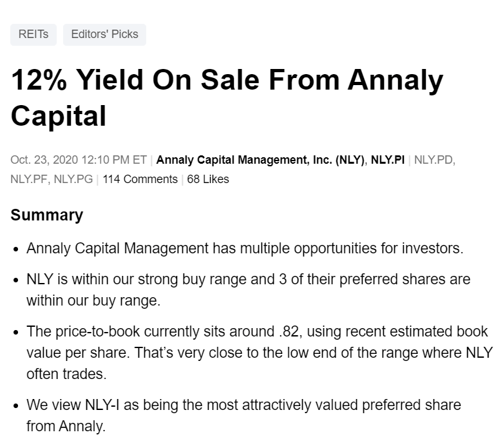Select the NLY-I preferred share bullet

[243, 415]
